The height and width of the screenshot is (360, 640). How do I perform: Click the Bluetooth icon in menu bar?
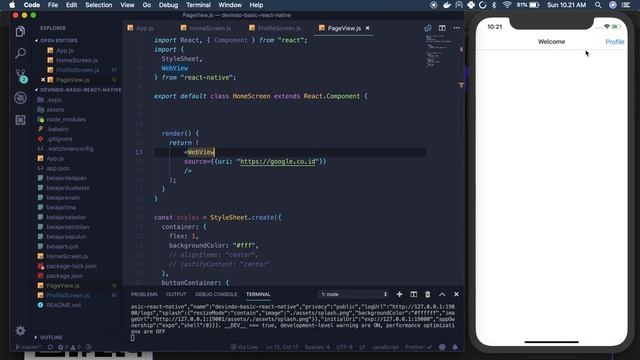[494, 5]
